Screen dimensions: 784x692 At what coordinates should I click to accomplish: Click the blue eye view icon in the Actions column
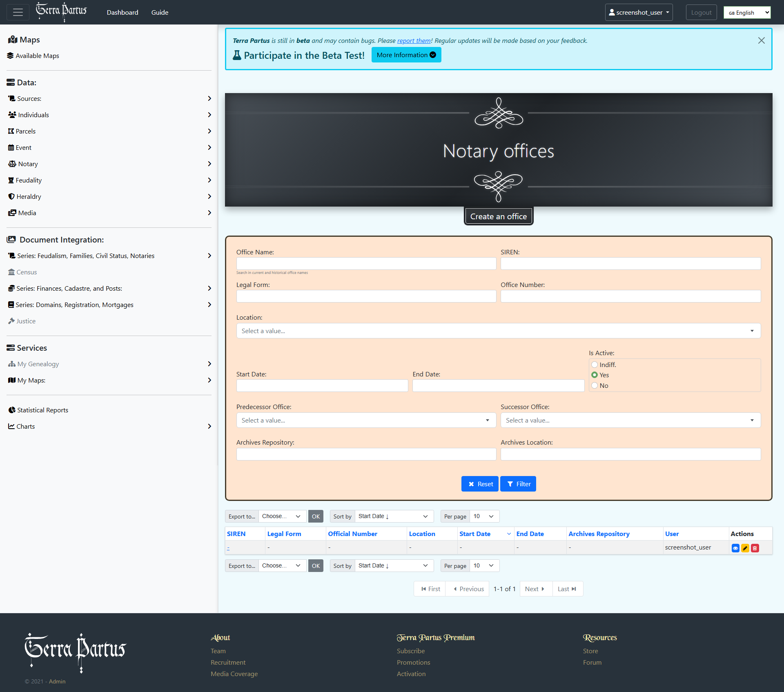735,548
